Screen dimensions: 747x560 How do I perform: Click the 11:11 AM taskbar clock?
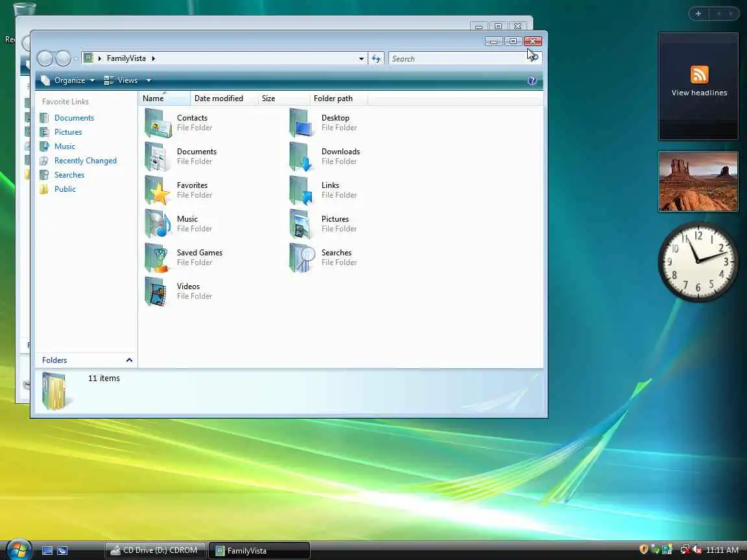point(722,550)
